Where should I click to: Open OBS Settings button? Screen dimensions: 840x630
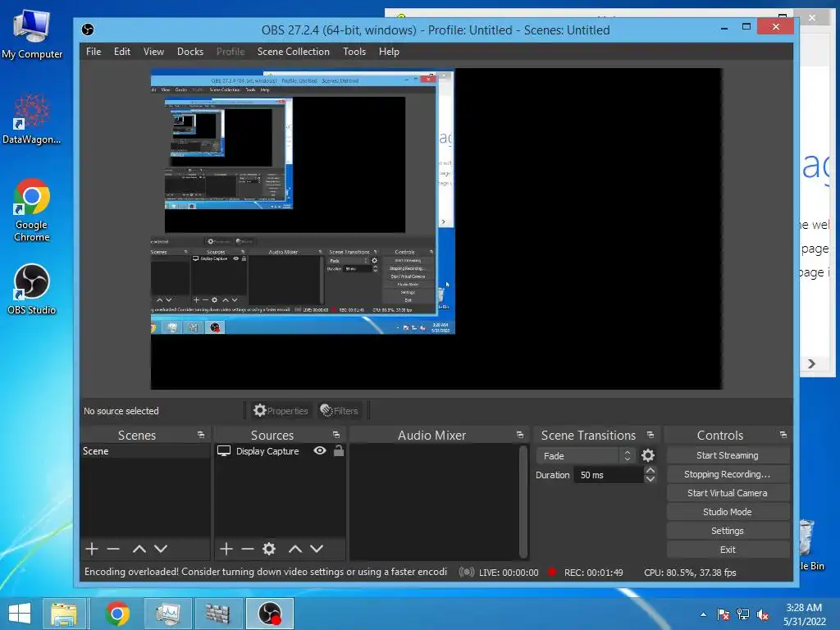[728, 531]
